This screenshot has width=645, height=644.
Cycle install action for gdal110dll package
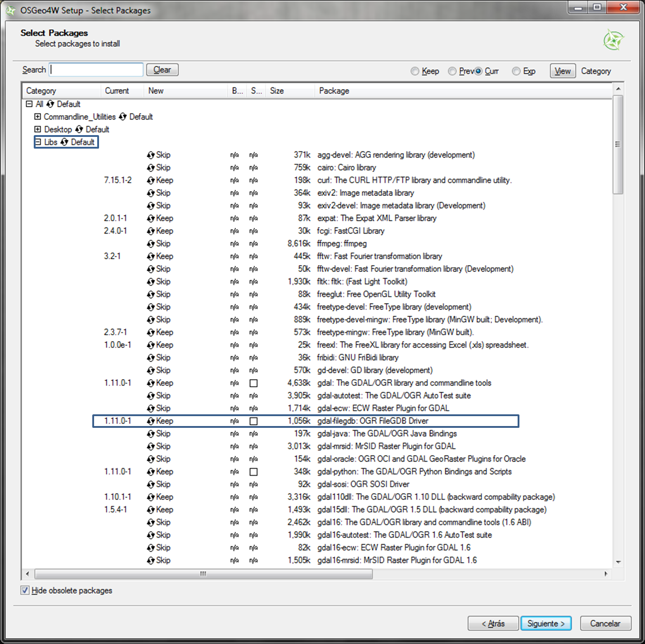[x=151, y=497]
